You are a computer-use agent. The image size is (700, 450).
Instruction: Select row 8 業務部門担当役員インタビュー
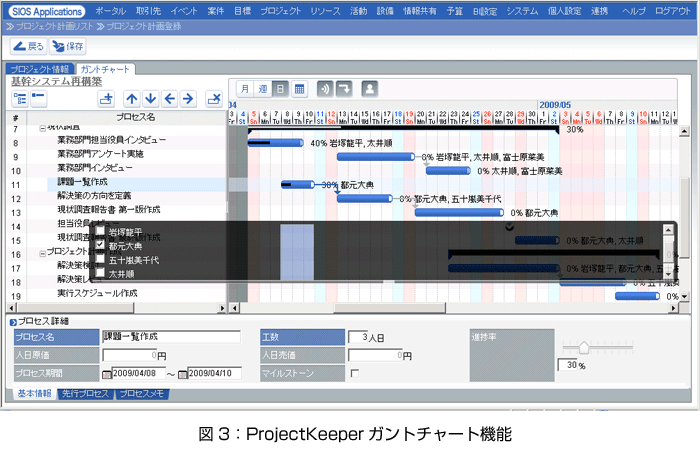click(x=112, y=140)
